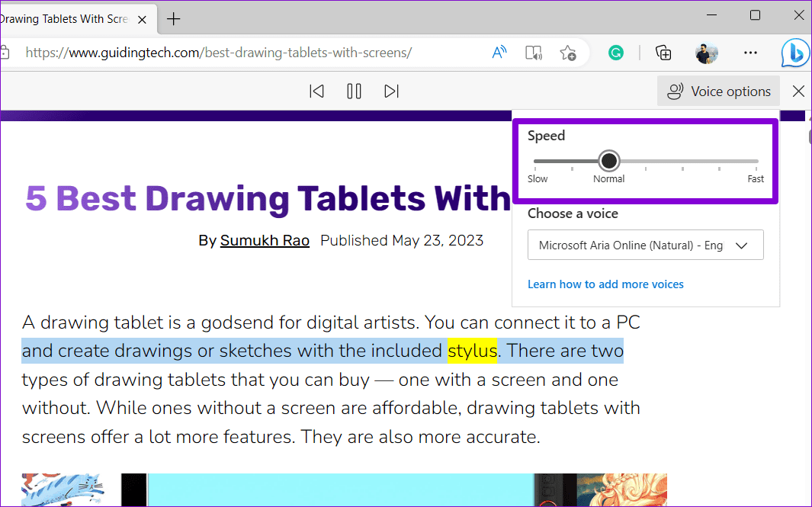812x507 pixels.
Task: Close the Drawing Tablets browser tab
Action: point(142,20)
